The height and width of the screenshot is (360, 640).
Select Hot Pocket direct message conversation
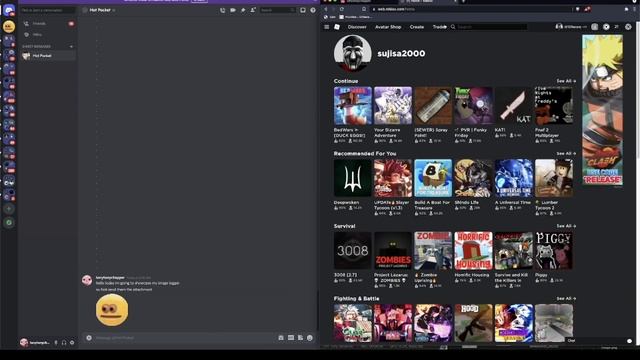point(48,56)
